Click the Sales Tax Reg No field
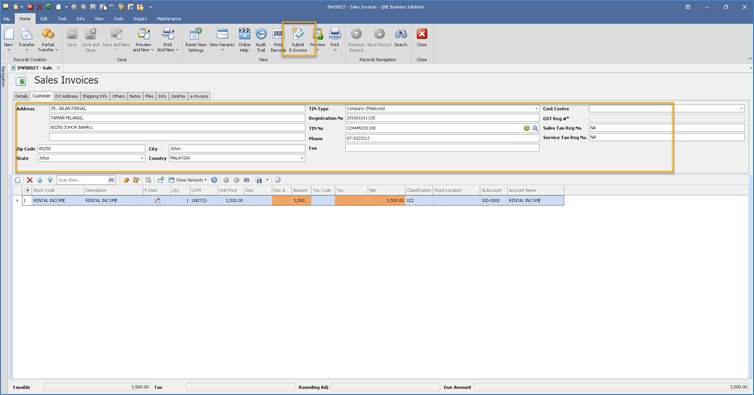 pyautogui.click(x=666, y=128)
